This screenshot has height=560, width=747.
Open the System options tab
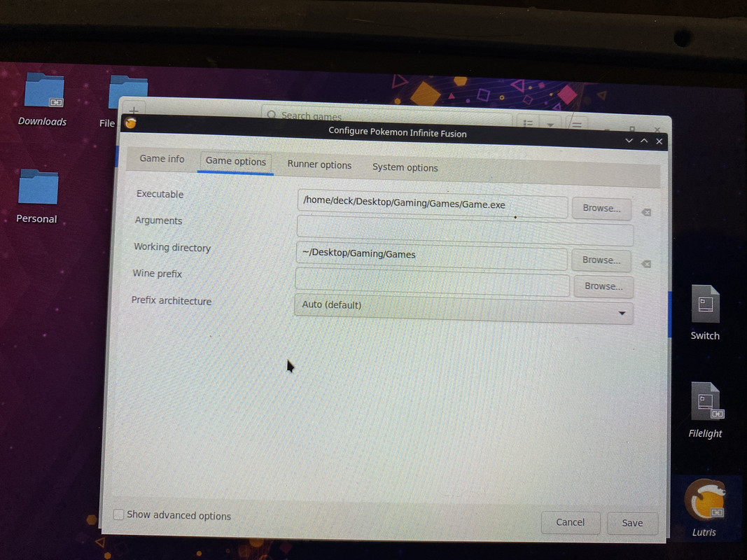(405, 167)
